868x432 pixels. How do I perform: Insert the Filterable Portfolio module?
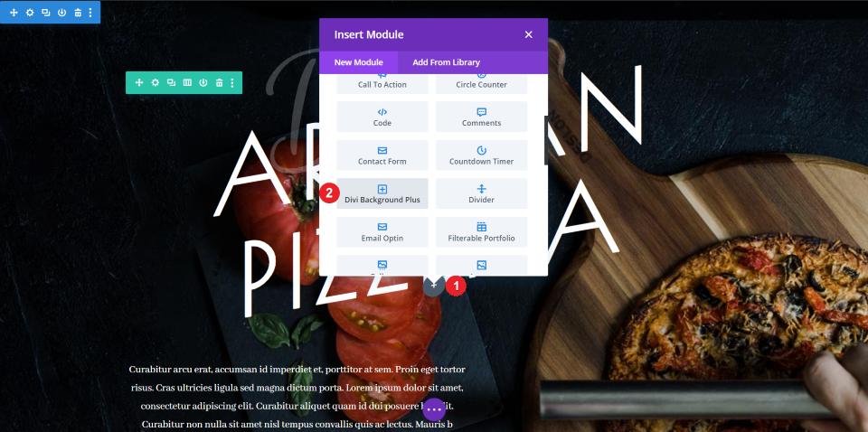482,231
